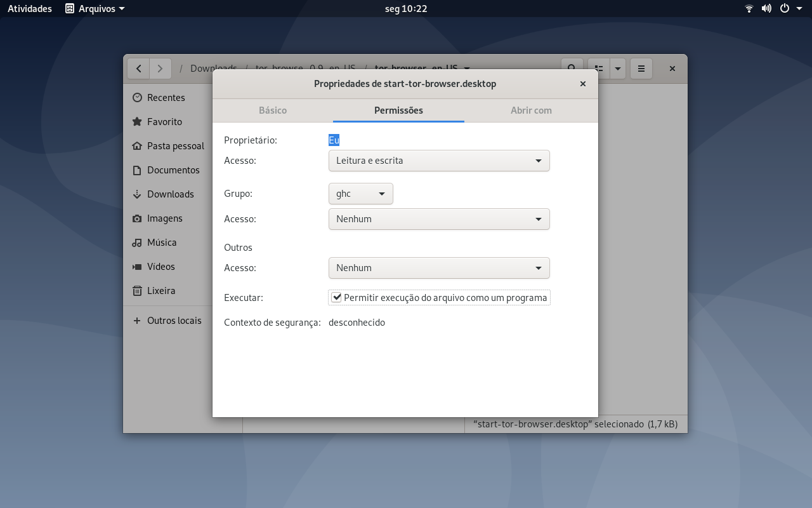The image size is (812, 508).
Task: Click the Favorito star icon
Action: 137,122
